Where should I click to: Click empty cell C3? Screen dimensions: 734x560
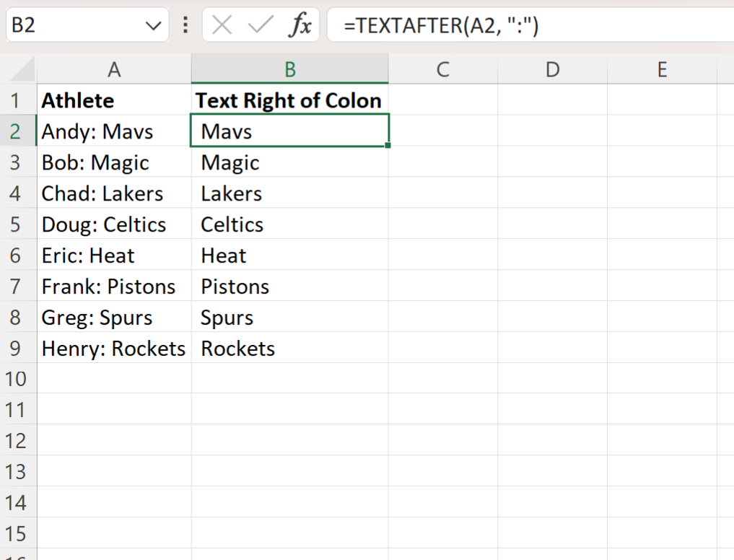[x=442, y=162]
